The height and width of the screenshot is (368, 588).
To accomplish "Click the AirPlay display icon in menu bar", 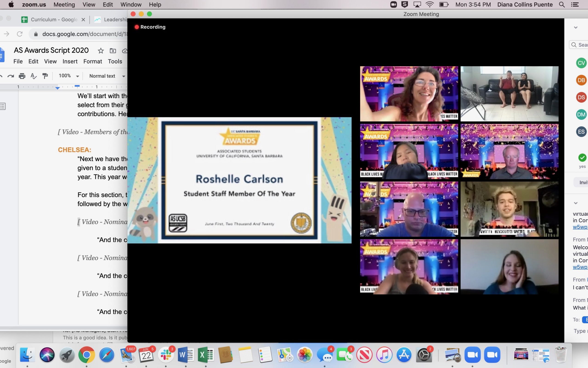I will pyautogui.click(x=417, y=5).
